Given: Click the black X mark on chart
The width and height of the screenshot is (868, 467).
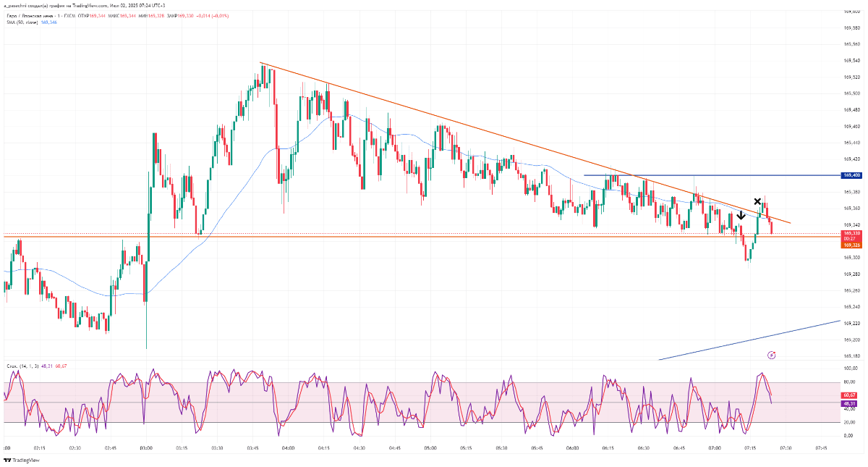Looking at the screenshot, I should (x=757, y=201).
